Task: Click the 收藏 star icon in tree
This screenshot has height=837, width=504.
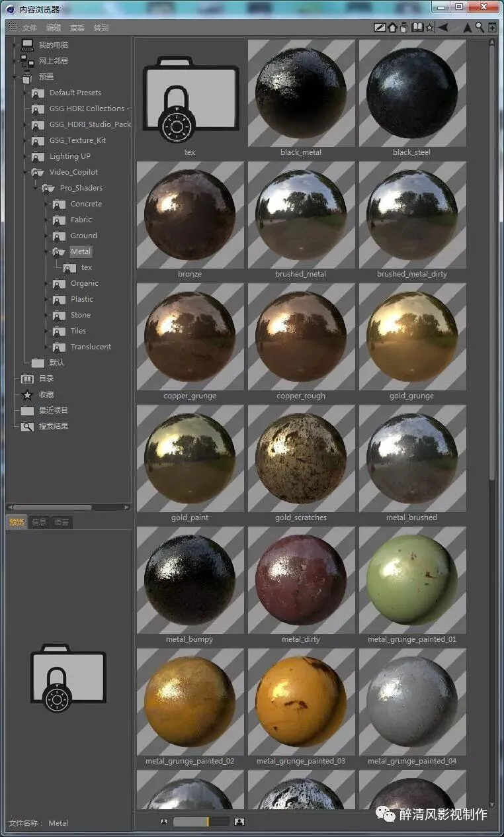Action: (x=27, y=394)
